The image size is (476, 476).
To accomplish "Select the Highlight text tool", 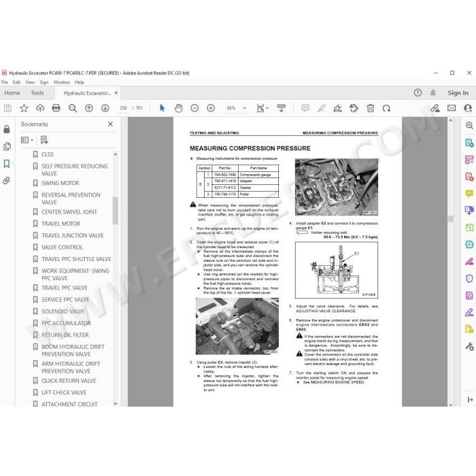I will tap(322, 108).
